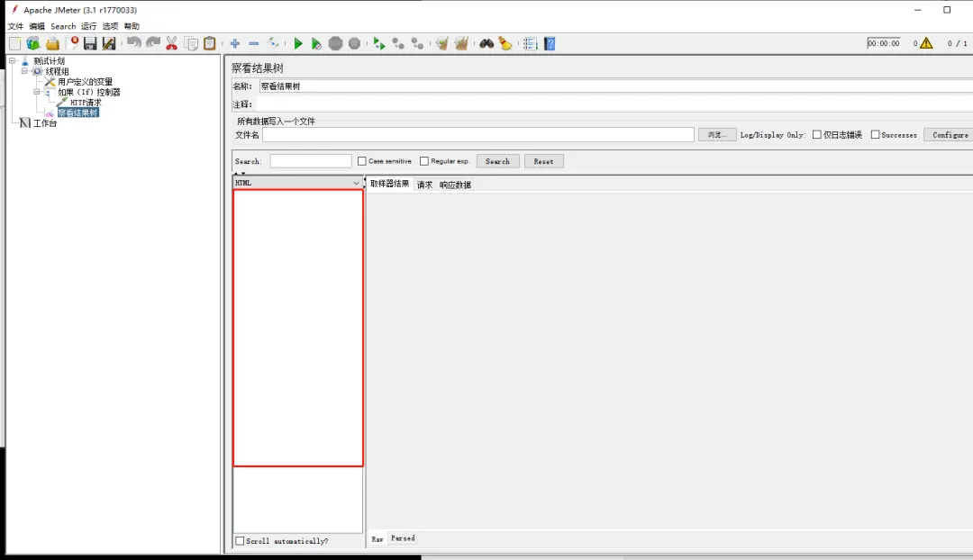Viewport: 973px width, 560px height.
Task: Open the Function Helper dialog icon
Action: pos(530,43)
